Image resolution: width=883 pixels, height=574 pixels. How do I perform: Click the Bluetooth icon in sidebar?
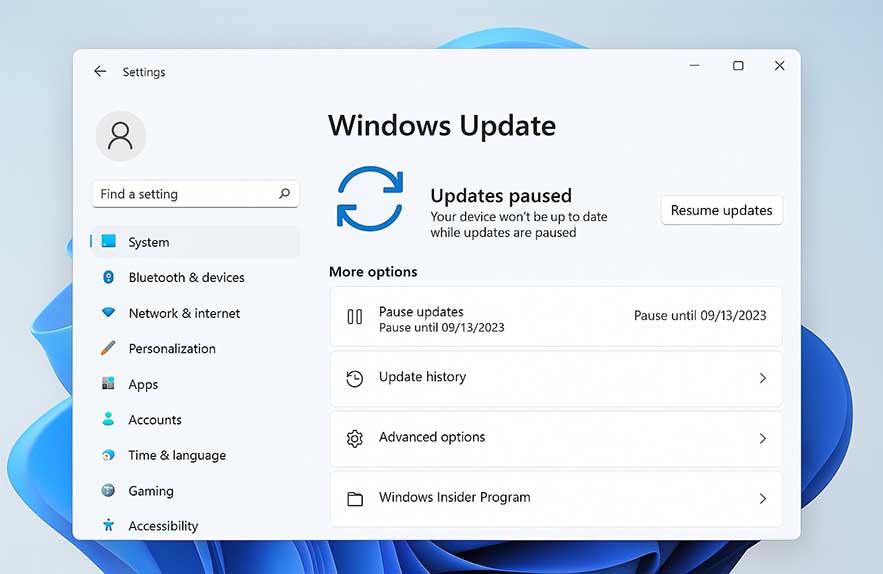(x=108, y=277)
